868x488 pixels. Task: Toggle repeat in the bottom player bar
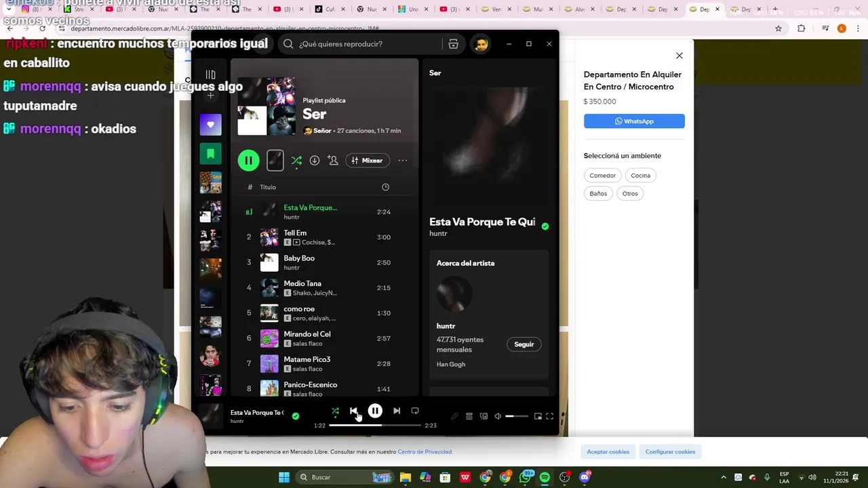[415, 411]
